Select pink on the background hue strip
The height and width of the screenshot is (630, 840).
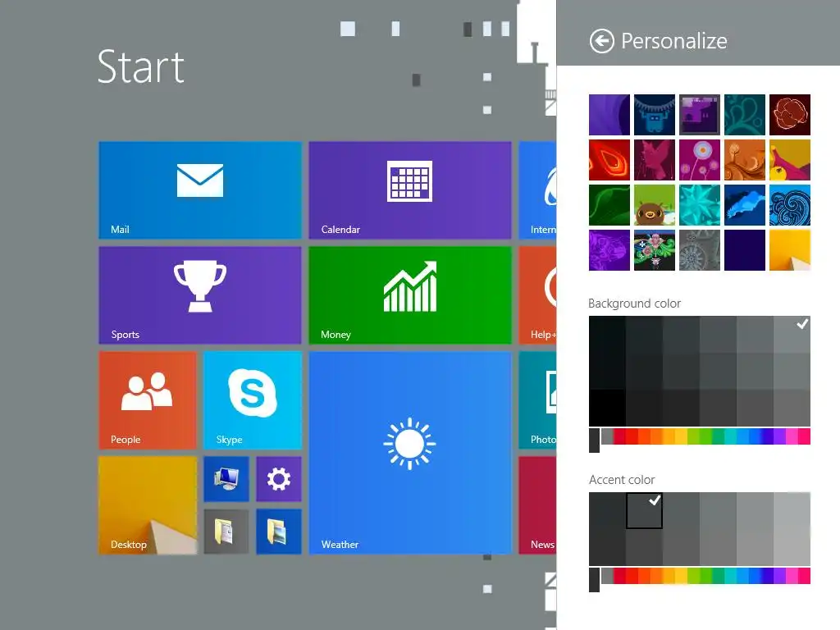pyautogui.click(x=792, y=436)
